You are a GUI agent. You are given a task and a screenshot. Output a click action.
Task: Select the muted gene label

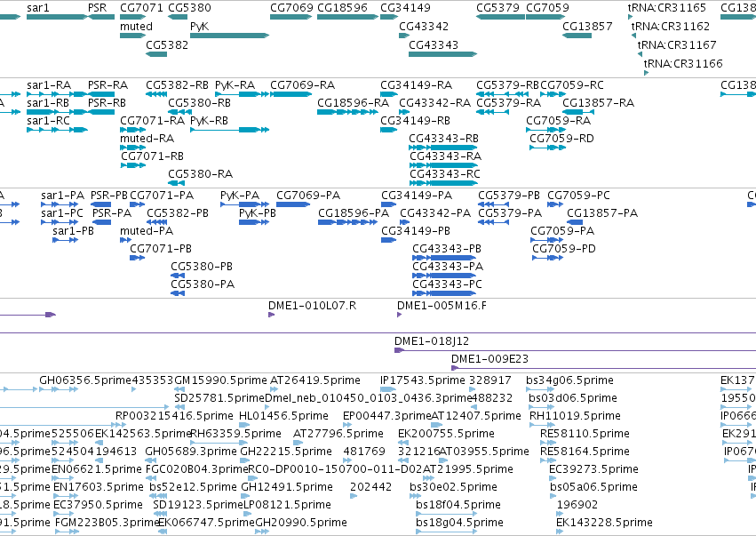click(136, 27)
